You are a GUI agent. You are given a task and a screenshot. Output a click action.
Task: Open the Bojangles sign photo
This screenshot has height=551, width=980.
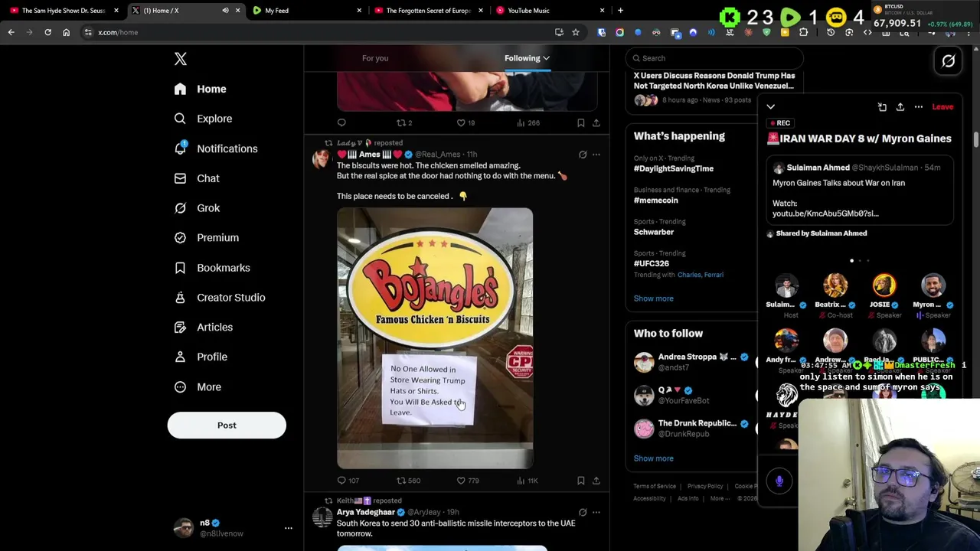(435, 338)
